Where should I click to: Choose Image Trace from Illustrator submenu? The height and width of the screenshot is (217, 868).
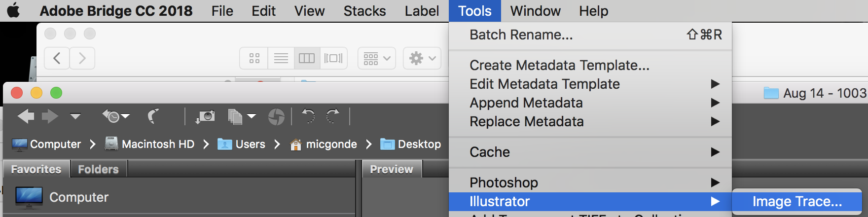point(797,201)
